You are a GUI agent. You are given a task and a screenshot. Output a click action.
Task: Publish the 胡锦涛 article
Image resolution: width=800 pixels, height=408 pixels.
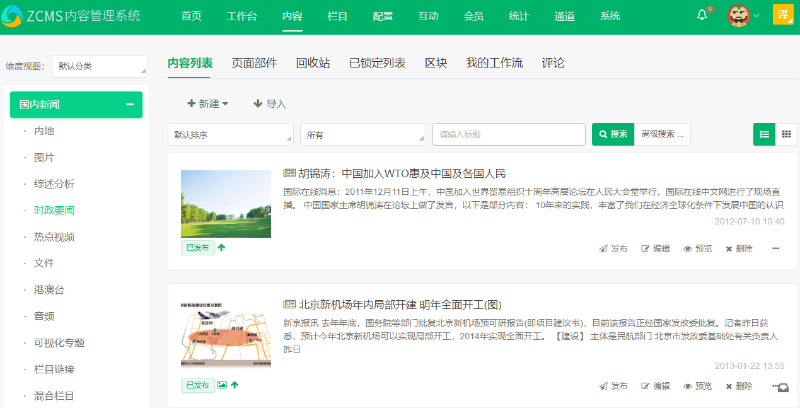tap(613, 248)
